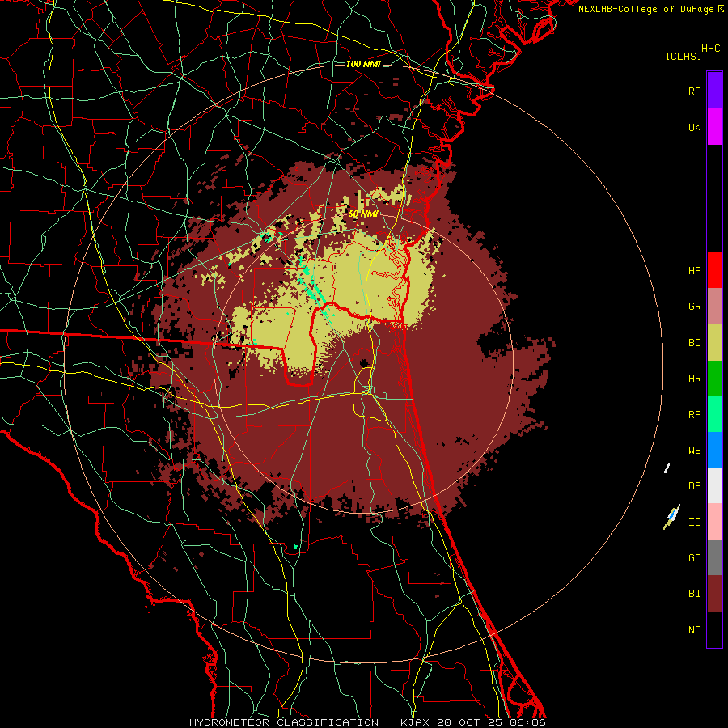The height and width of the screenshot is (728, 728).
Task: Click the "HHC" product label
Action: (710, 49)
